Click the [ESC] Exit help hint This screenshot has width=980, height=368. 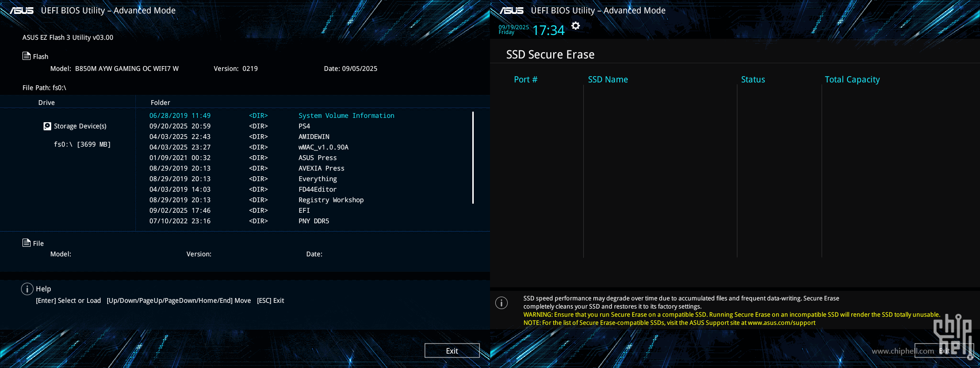coord(270,300)
